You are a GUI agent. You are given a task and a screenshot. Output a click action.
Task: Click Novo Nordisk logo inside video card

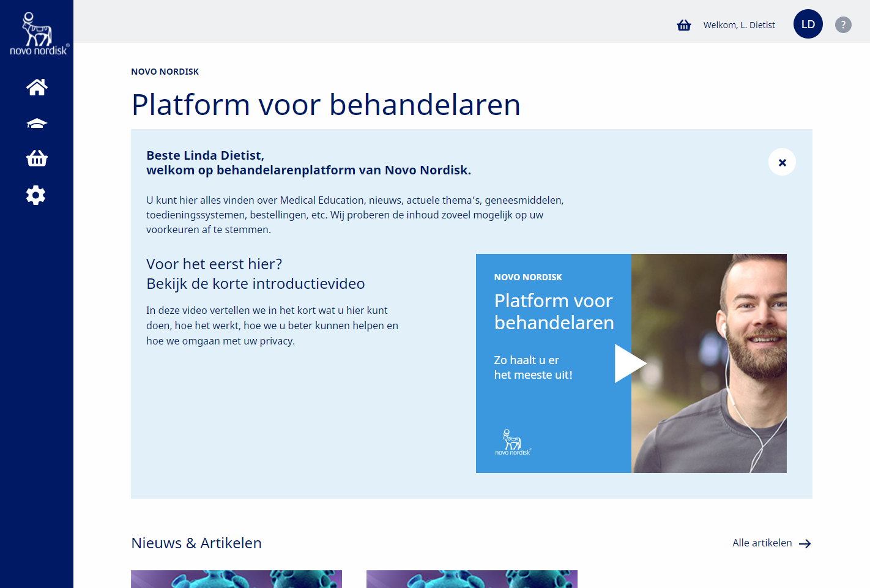click(x=513, y=442)
